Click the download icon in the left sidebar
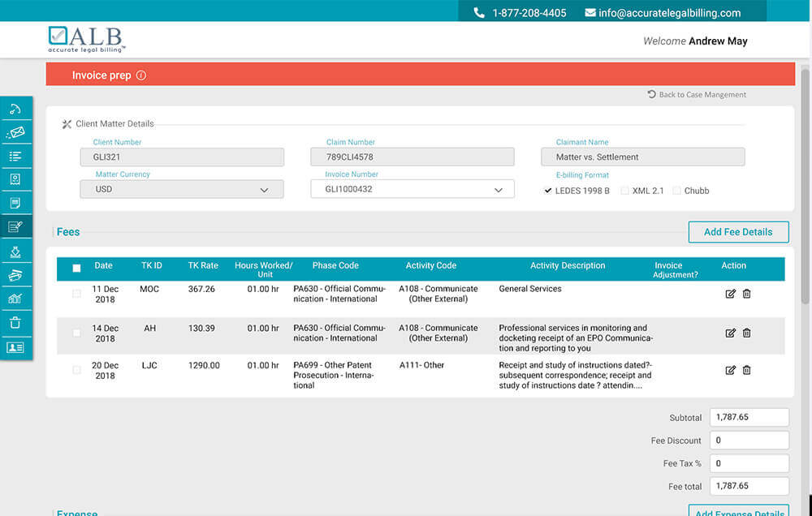Screen dimensions: 812x516 coord(16,250)
